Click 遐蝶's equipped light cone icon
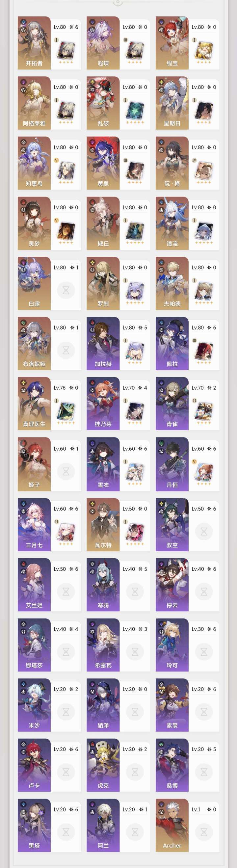 point(135,49)
